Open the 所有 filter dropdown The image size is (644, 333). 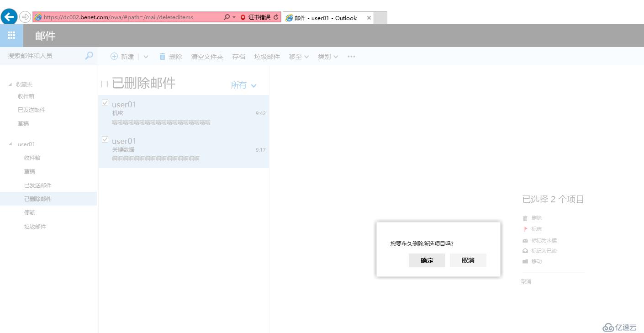pyautogui.click(x=243, y=85)
